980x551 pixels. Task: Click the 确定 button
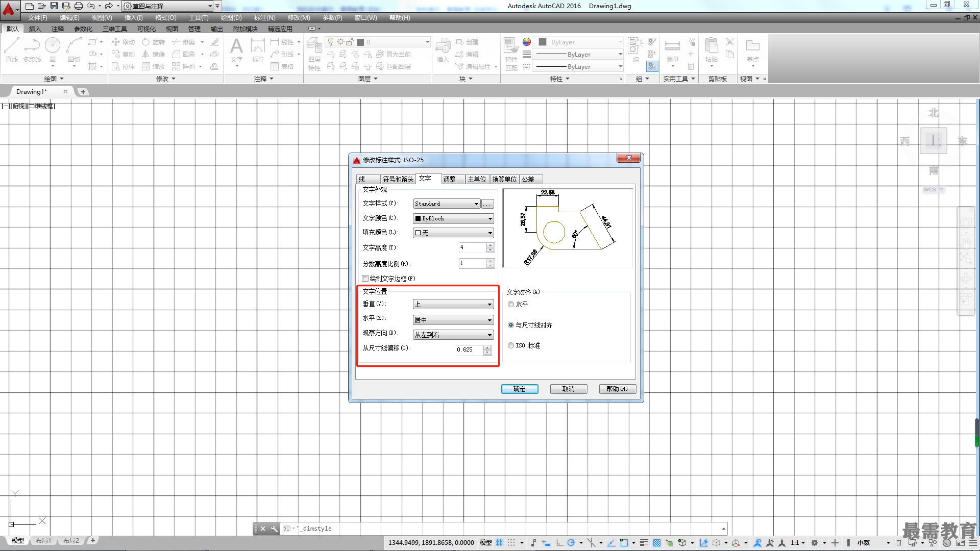pyautogui.click(x=520, y=389)
